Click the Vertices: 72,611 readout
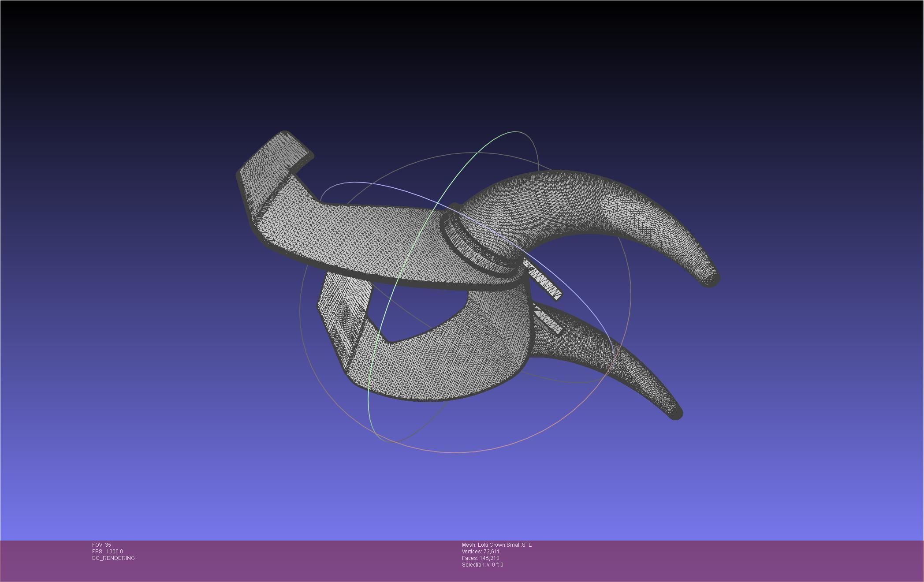 [x=481, y=552]
